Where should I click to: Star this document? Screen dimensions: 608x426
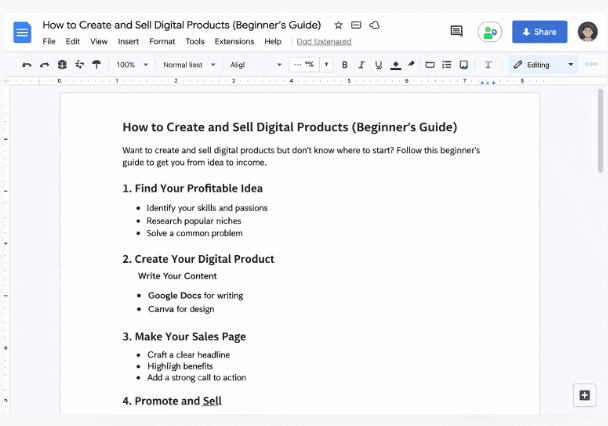[x=338, y=24]
